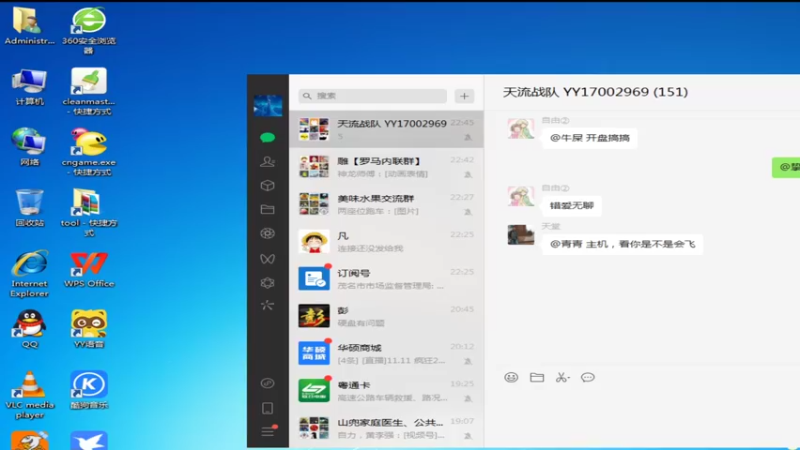Viewport: 800px width, 450px height.
Task: Launch 酷狗音乐 from desktop
Action: pyautogui.click(x=89, y=390)
